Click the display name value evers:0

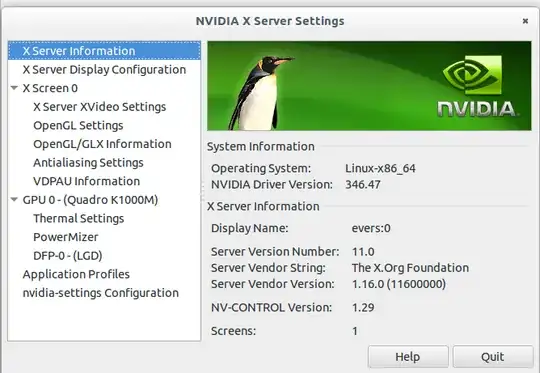(371, 228)
